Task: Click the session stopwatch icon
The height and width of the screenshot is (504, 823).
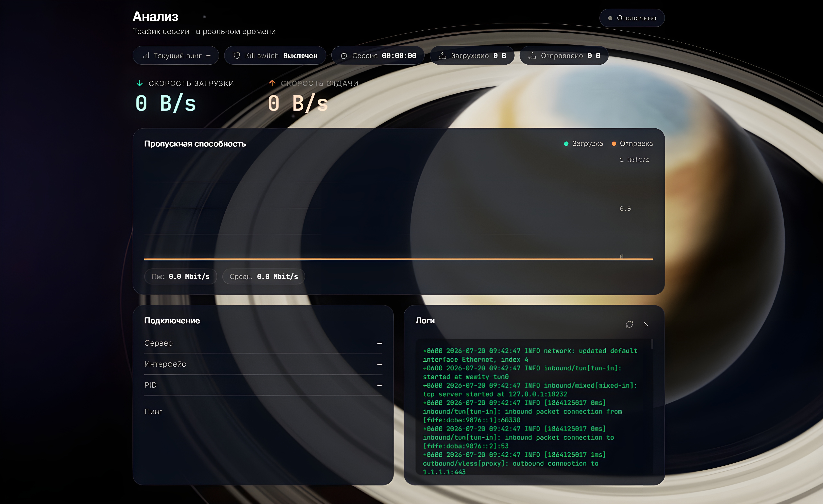Action: coord(344,55)
